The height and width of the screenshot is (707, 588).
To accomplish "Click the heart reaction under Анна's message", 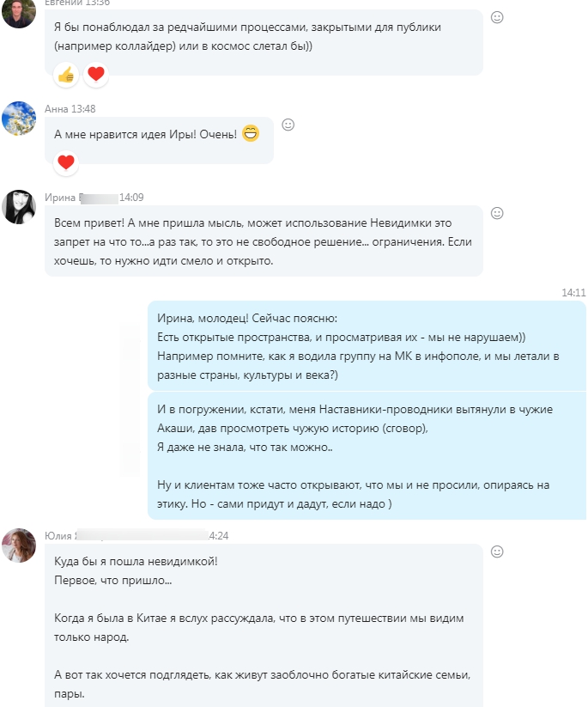I will tap(66, 162).
